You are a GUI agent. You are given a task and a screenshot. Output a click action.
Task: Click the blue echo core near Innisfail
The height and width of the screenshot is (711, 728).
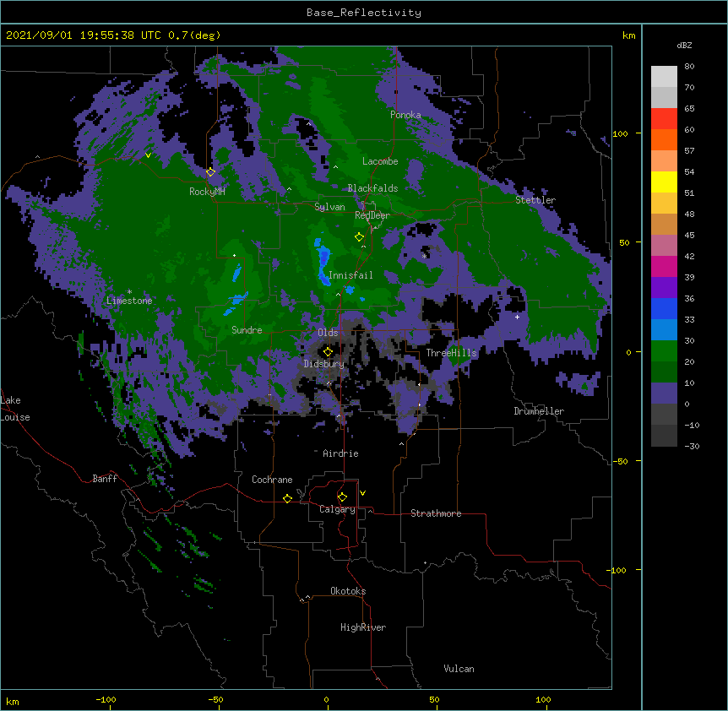click(x=323, y=263)
